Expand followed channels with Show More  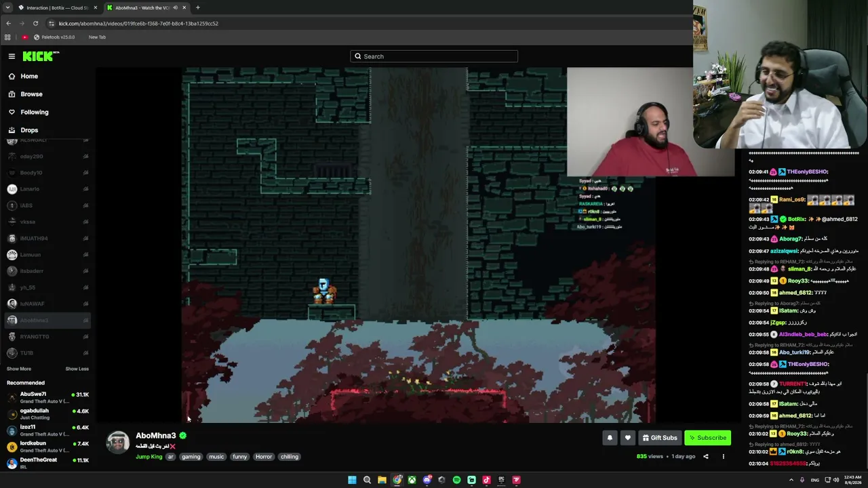(19, 369)
